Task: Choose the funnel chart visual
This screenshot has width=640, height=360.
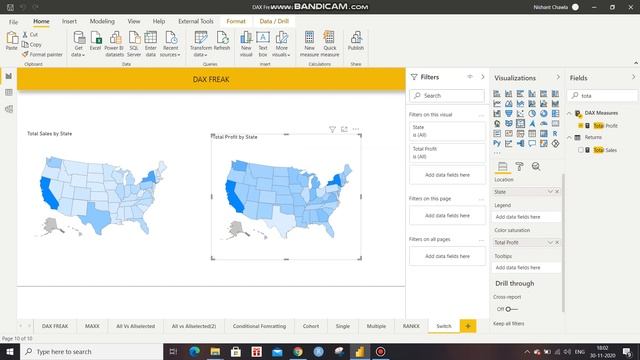Action: (509, 113)
